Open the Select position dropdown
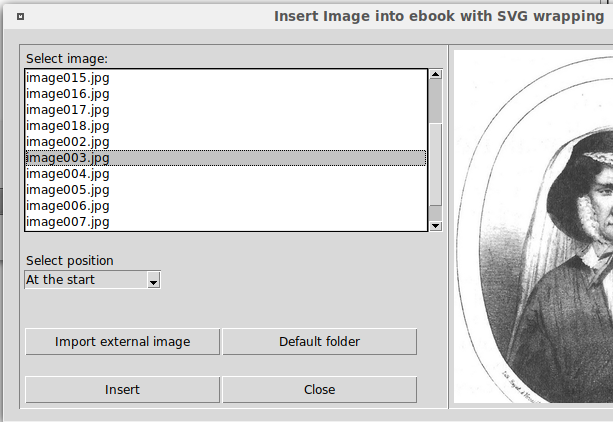This screenshot has height=422, width=613. 93,280
